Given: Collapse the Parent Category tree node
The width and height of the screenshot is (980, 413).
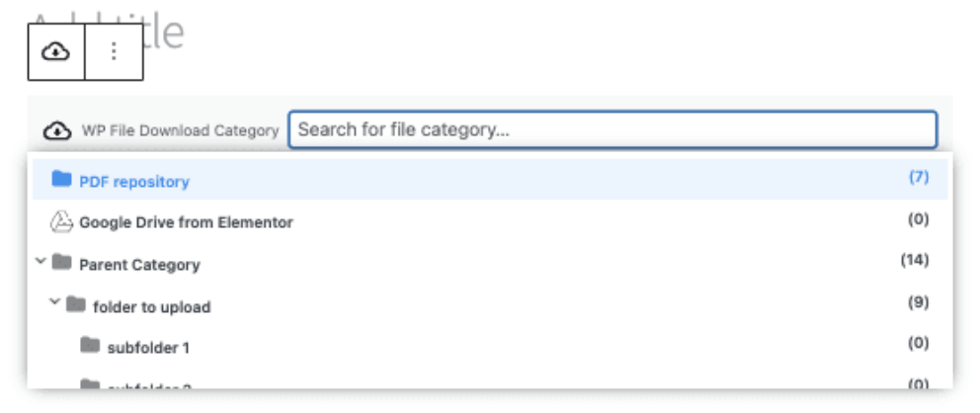Looking at the screenshot, I should (40, 263).
